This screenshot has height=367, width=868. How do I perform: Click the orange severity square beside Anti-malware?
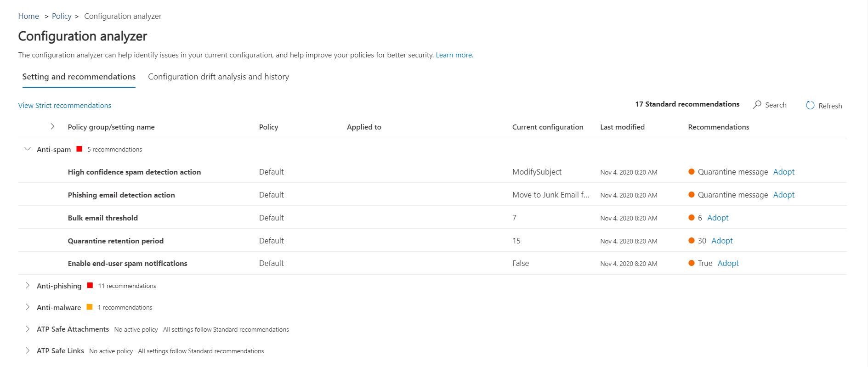click(x=90, y=307)
